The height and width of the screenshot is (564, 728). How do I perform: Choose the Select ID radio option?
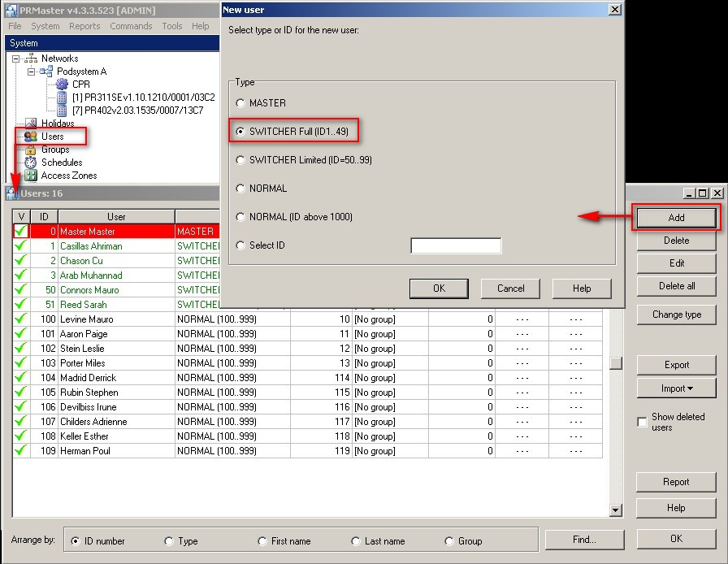coord(240,245)
